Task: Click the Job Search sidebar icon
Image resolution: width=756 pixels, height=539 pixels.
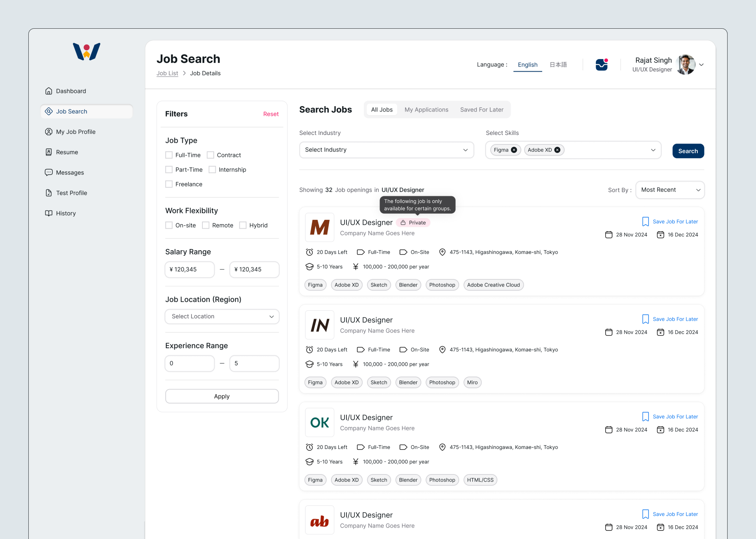Action: click(x=49, y=111)
